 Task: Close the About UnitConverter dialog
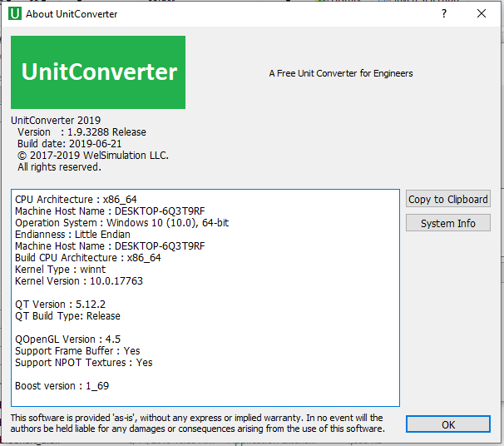click(482, 13)
